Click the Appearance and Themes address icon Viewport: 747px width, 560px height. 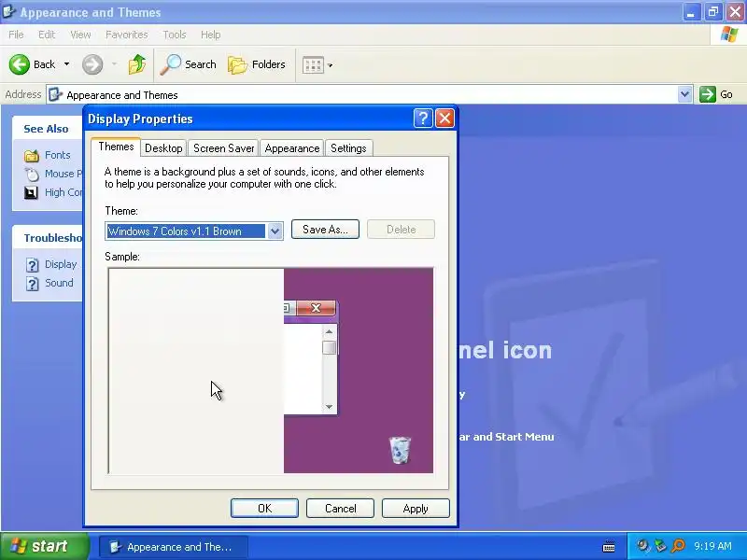click(x=55, y=94)
